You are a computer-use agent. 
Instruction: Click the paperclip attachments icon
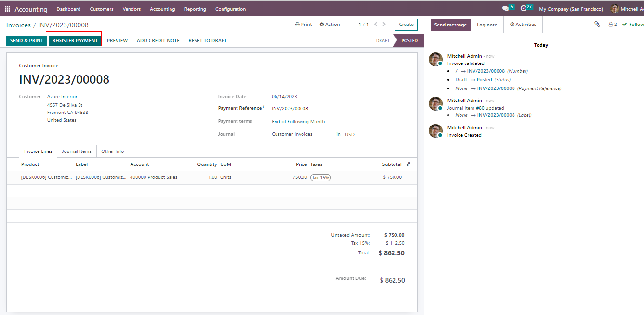[597, 24]
